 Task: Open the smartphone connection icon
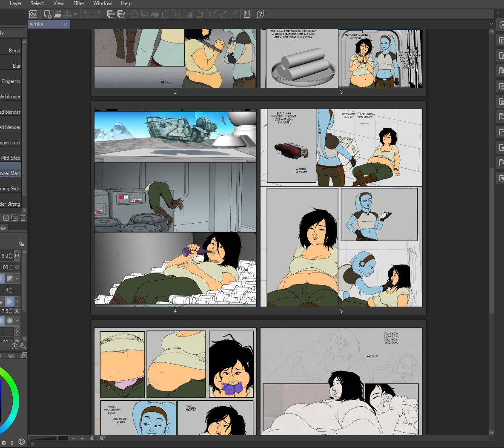coord(247,14)
